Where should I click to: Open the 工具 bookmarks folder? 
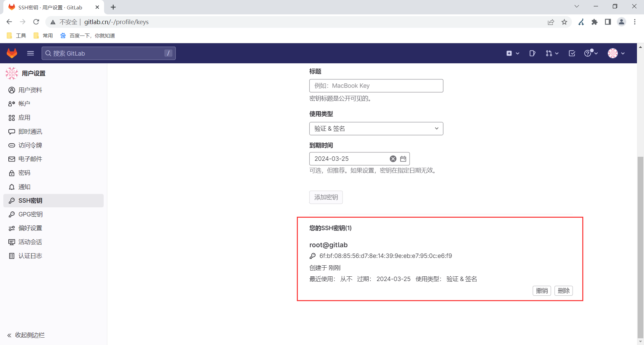pyautogui.click(x=16, y=36)
